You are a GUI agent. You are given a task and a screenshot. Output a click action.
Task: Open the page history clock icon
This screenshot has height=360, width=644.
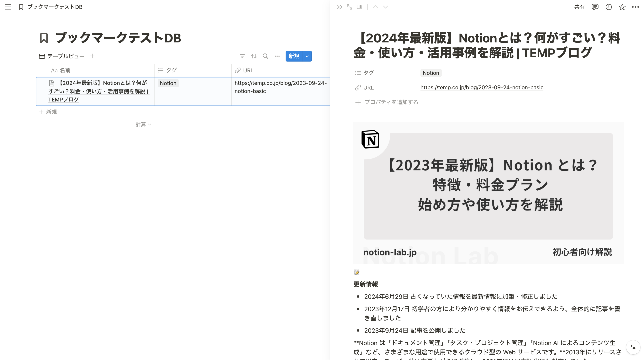[x=609, y=7]
